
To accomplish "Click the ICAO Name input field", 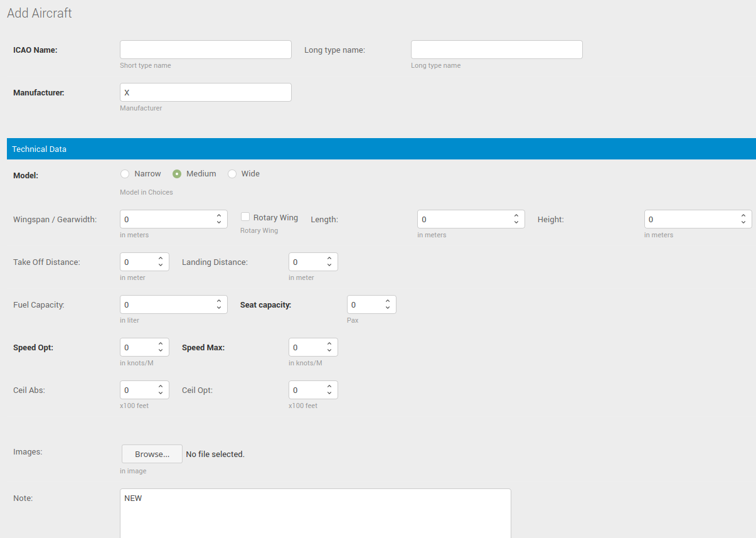I will [x=205, y=50].
